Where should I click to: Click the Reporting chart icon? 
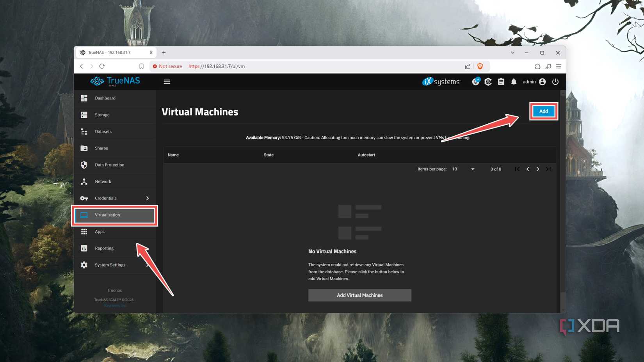(84, 248)
